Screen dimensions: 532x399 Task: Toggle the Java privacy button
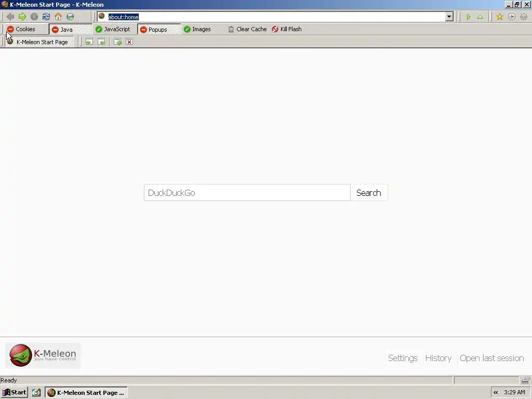(x=71, y=30)
